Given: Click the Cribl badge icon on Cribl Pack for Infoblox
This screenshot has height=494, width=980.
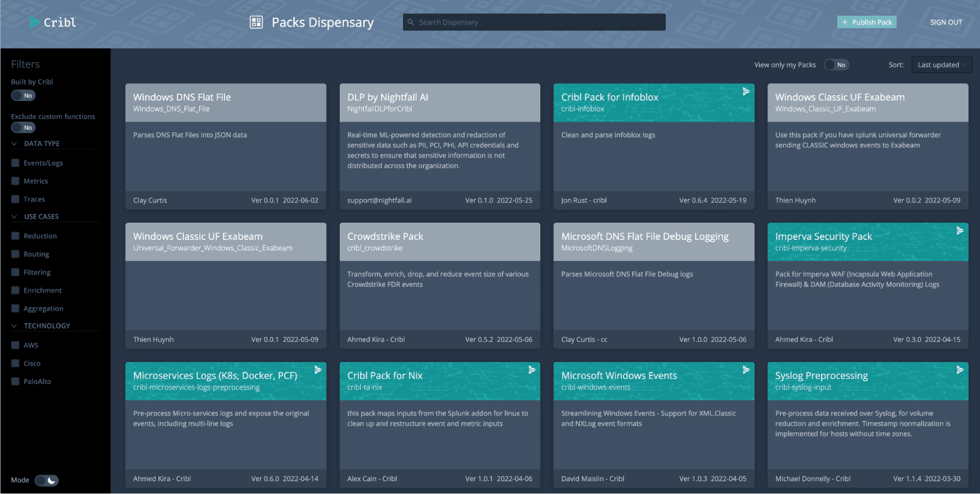Looking at the screenshot, I should pos(746,92).
